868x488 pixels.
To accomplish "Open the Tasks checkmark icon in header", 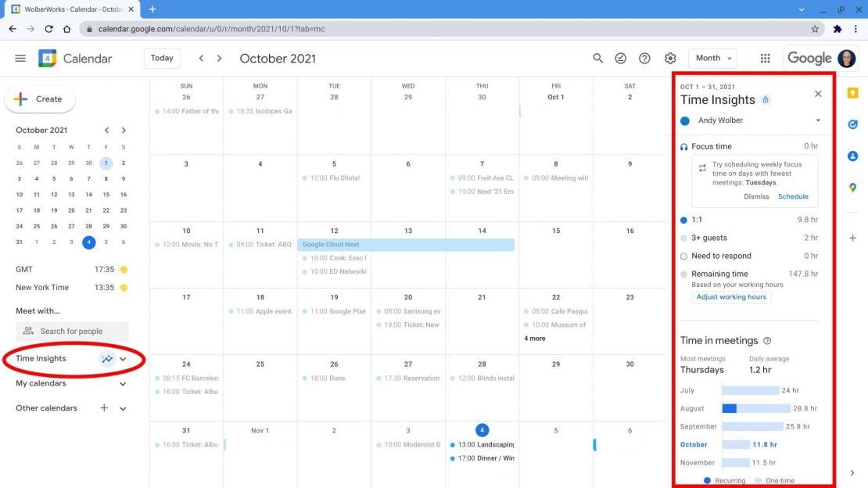I will coord(621,58).
